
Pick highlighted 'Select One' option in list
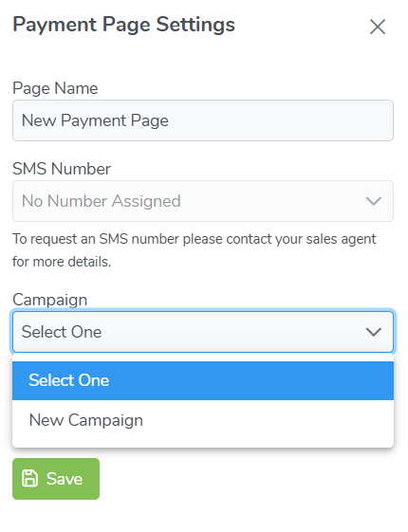coord(203,380)
